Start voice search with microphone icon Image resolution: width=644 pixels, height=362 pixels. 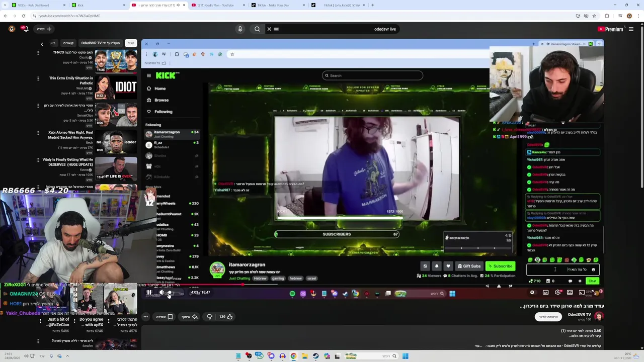click(x=240, y=29)
